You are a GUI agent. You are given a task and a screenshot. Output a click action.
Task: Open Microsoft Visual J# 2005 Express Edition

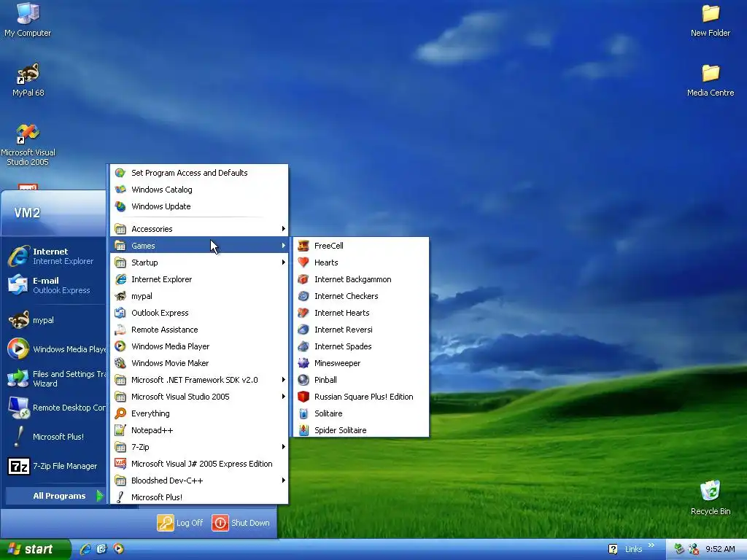pyautogui.click(x=199, y=464)
